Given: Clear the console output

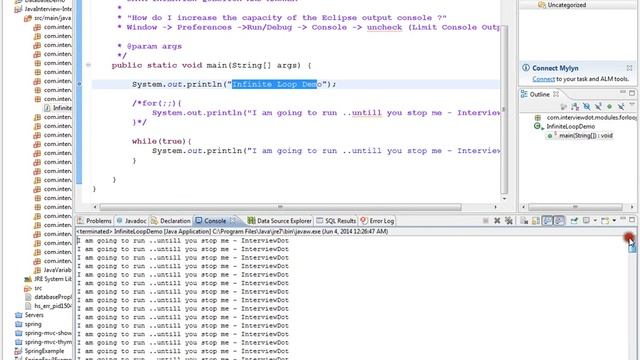Looking at the screenshot, I should [524, 221].
